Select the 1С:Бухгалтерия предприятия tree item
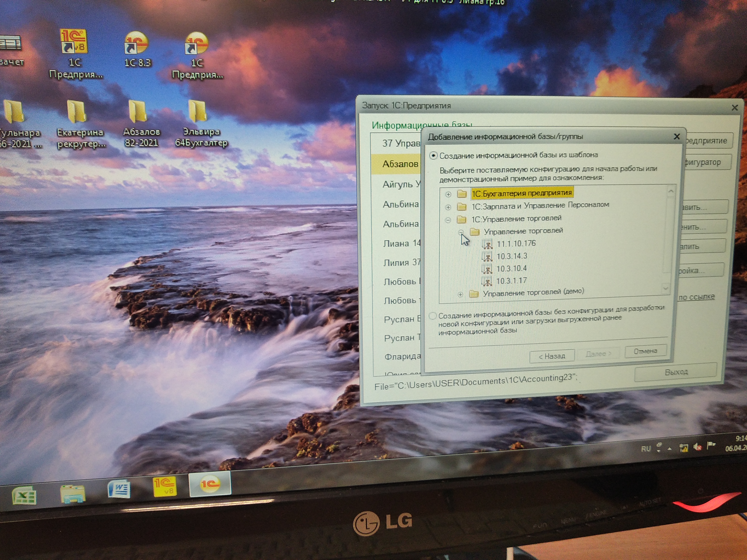Screen dimensions: 747x560 pos(522,193)
